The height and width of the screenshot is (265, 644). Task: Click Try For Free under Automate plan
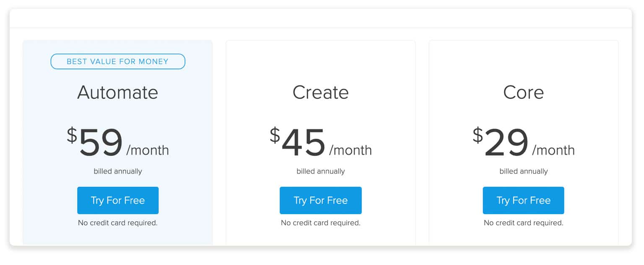click(118, 200)
